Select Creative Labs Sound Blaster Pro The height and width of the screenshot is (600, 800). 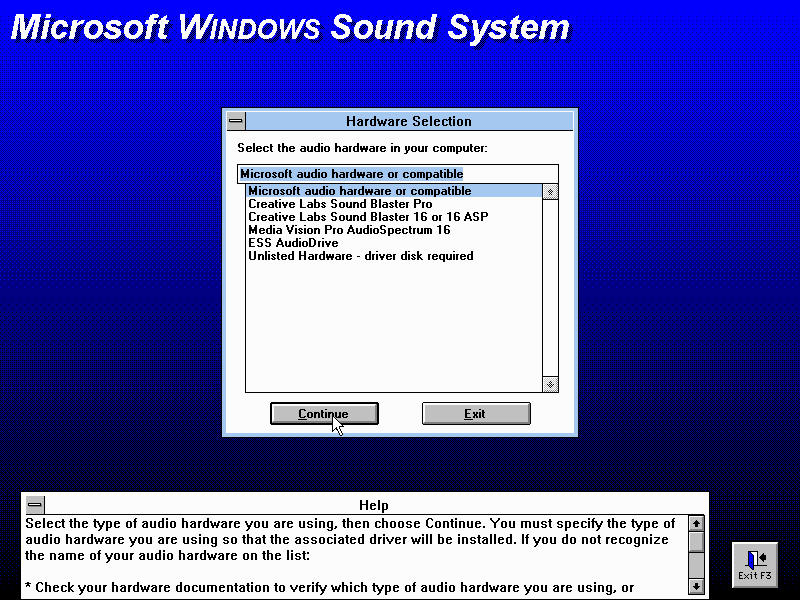340,204
